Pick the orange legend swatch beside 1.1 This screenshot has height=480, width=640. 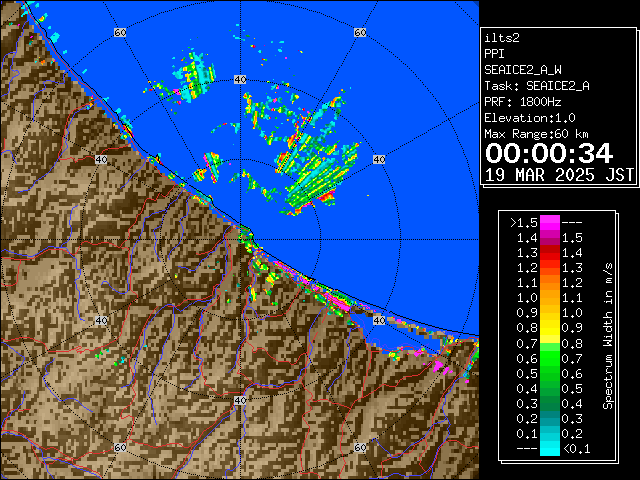pyautogui.click(x=550, y=283)
